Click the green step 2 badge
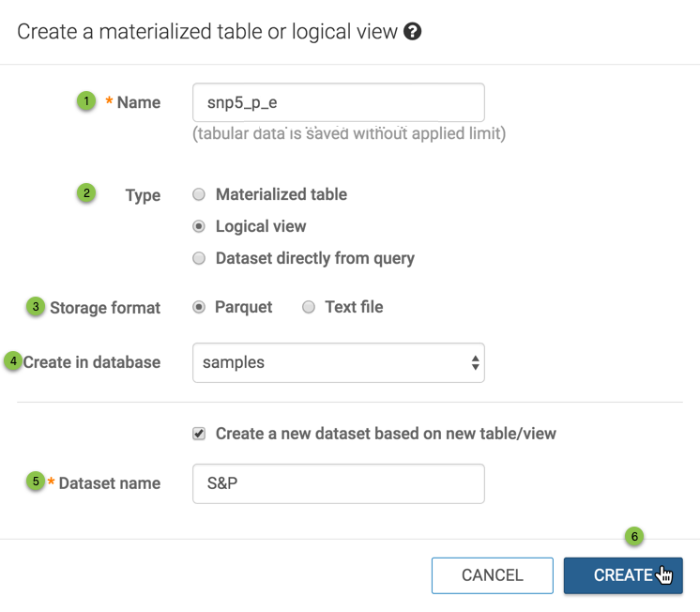The image size is (700, 612). pyautogui.click(x=86, y=193)
